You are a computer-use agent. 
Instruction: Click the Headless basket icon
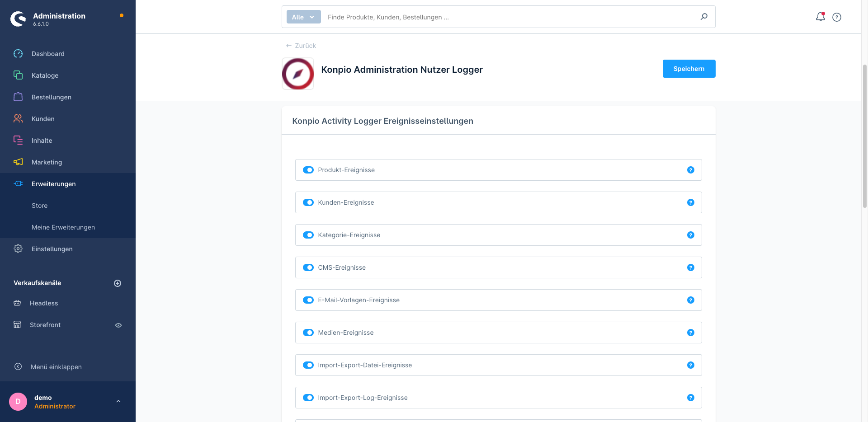(17, 303)
